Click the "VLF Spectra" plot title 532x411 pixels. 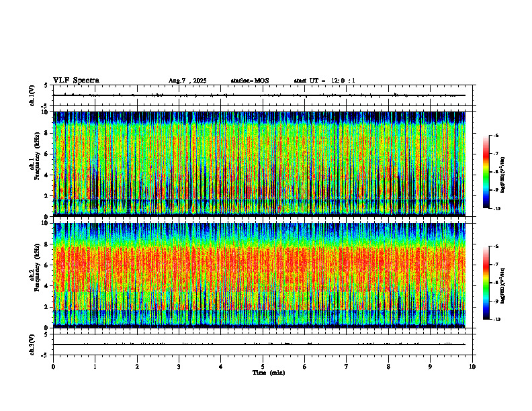click(76, 81)
